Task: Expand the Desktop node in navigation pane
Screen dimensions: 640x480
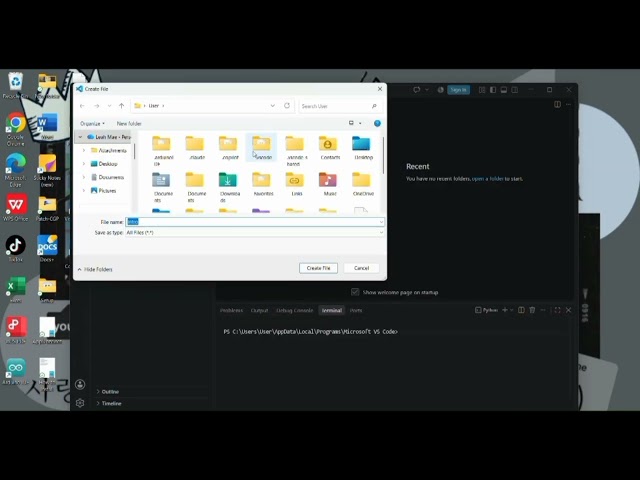Action: (x=84, y=164)
